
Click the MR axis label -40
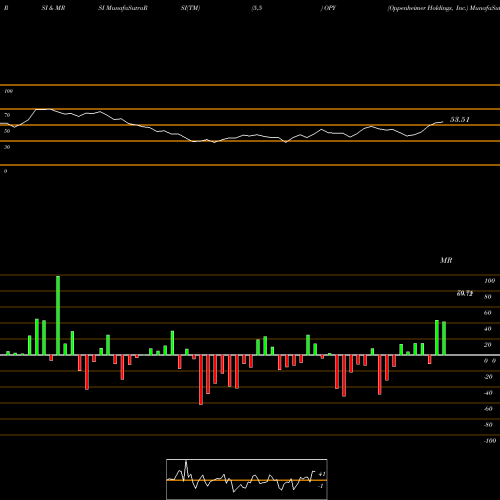point(488,393)
